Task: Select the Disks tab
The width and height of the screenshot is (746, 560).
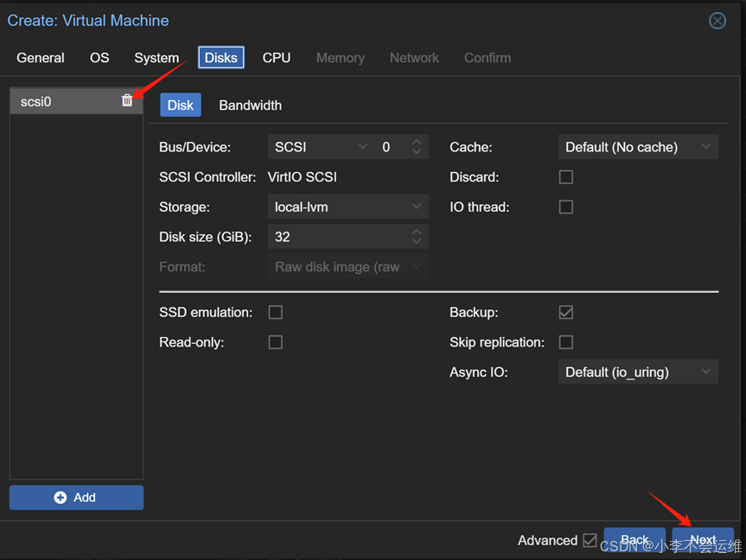Action: point(221,58)
